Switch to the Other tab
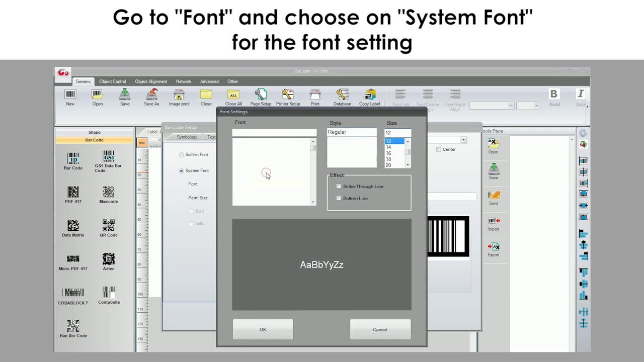 click(x=232, y=81)
